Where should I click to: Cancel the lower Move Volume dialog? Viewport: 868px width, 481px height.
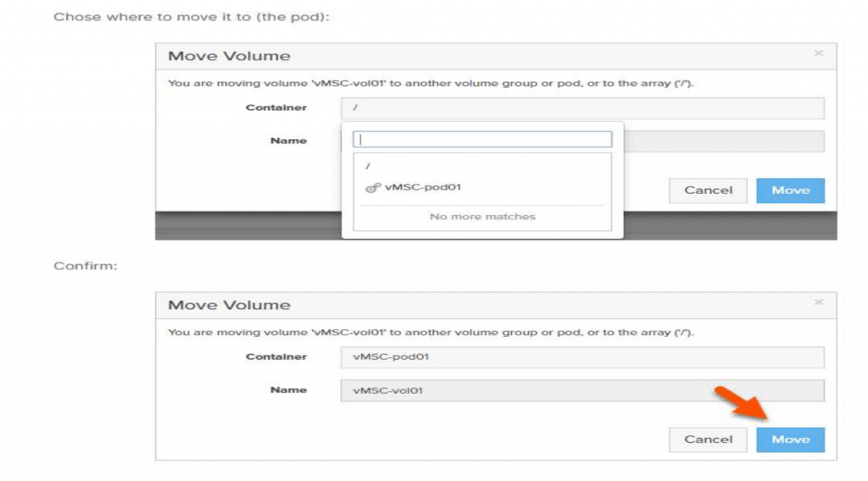(708, 440)
